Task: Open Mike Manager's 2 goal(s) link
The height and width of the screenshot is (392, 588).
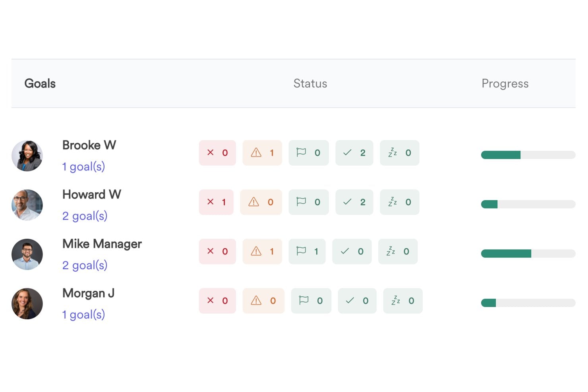Action: pos(85,265)
